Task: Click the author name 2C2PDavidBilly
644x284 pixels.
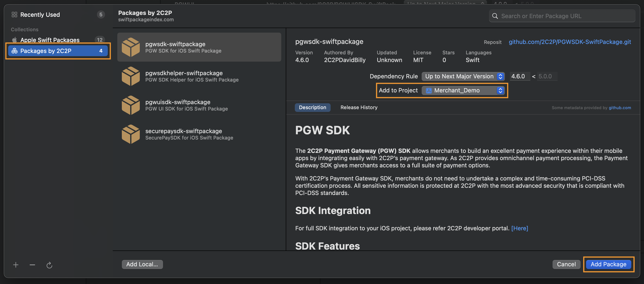Action: [x=344, y=60]
